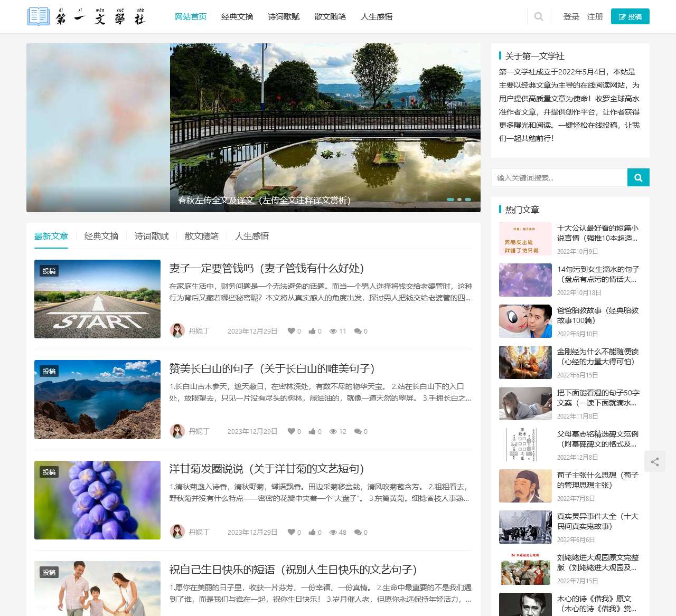Click views eye icon on 妻子一定要管钱吗 article
The height and width of the screenshot is (616, 676).
[333, 331]
